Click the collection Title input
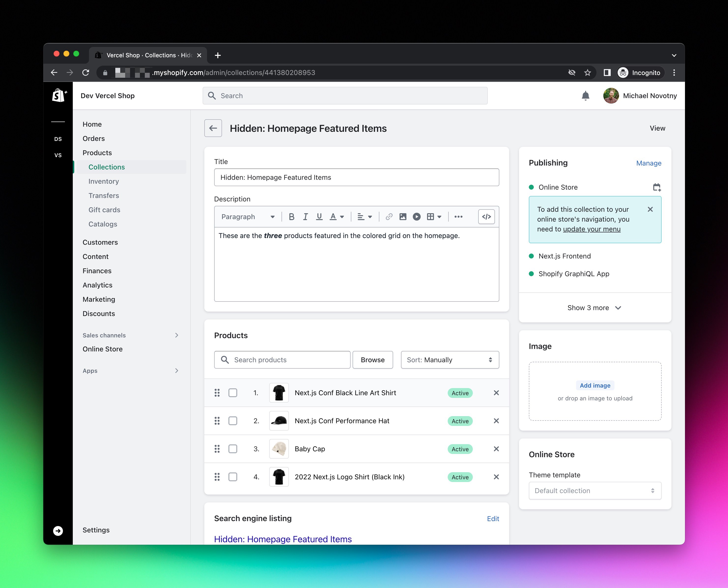The width and height of the screenshot is (728, 588). [x=357, y=178]
